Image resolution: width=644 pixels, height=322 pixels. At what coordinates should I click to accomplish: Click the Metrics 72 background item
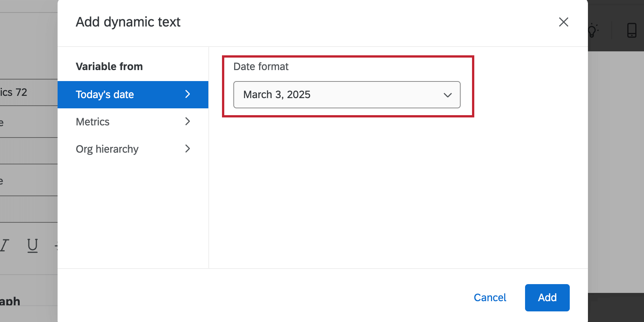[15, 92]
